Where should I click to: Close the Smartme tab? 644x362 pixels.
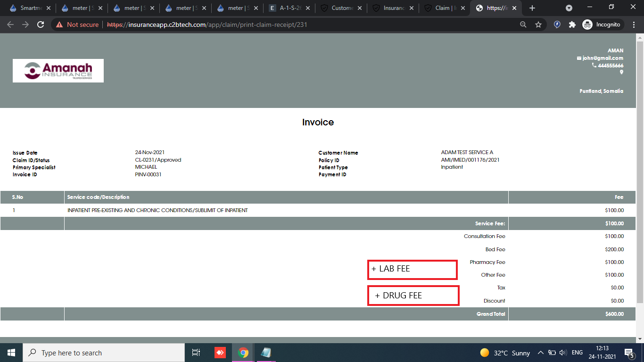click(49, 8)
